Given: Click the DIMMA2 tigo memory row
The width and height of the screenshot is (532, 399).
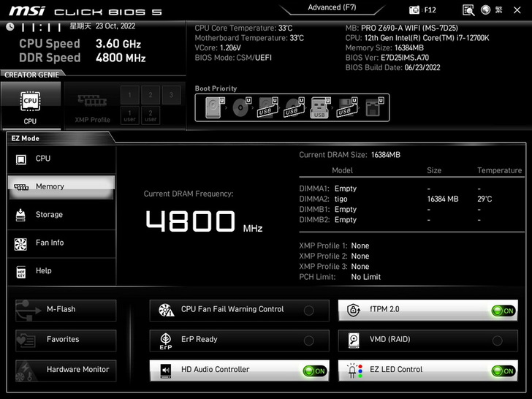Looking at the screenshot, I should pyautogui.click(x=411, y=199).
